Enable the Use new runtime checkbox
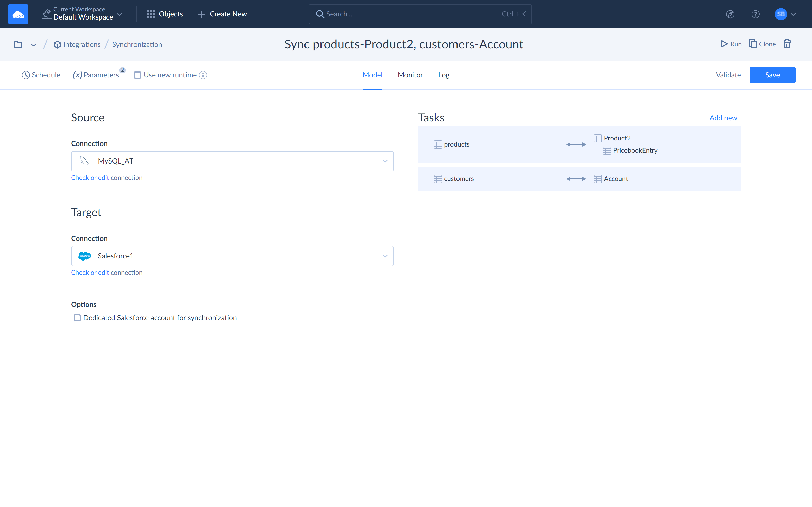Viewport: 812px width, 507px height. 138,75
